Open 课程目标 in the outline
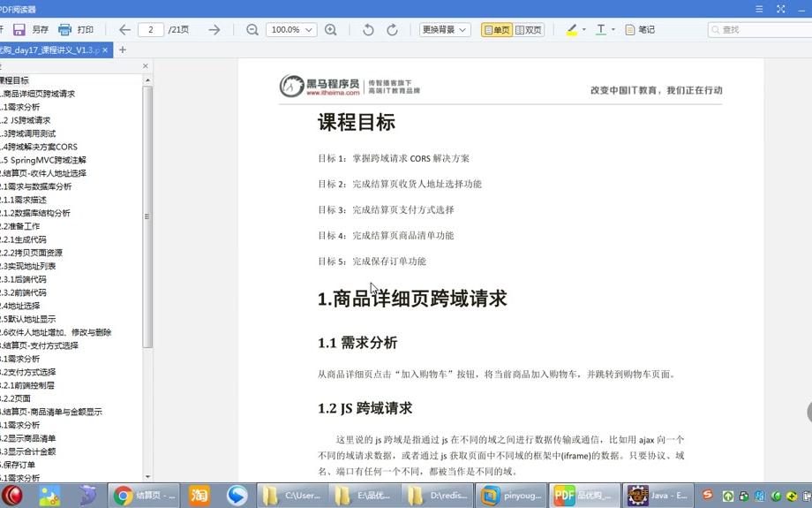This screenshot has width=812, height=508. pyautogui.click(x=14, y=80)
